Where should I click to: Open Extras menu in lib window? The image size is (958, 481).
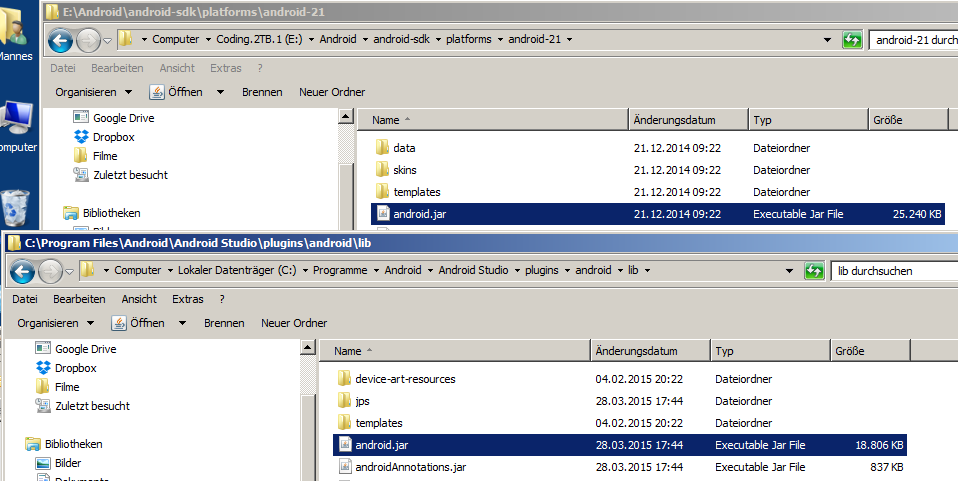click(x=188, y=299)
